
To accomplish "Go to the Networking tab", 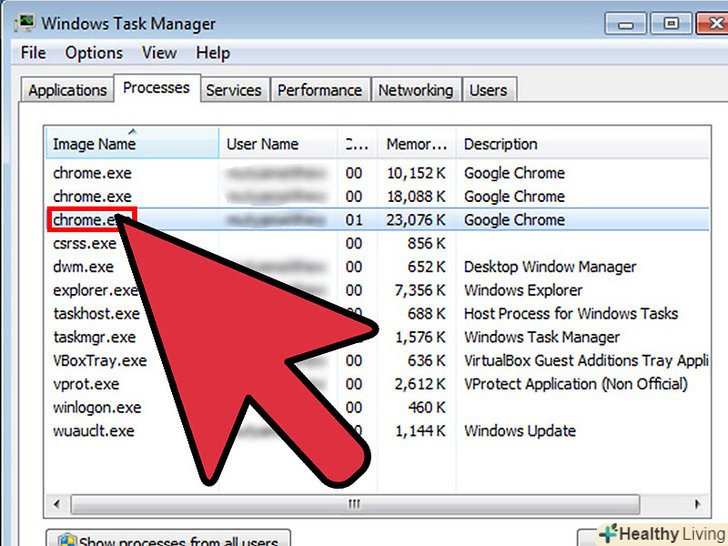I will [416, 90].
